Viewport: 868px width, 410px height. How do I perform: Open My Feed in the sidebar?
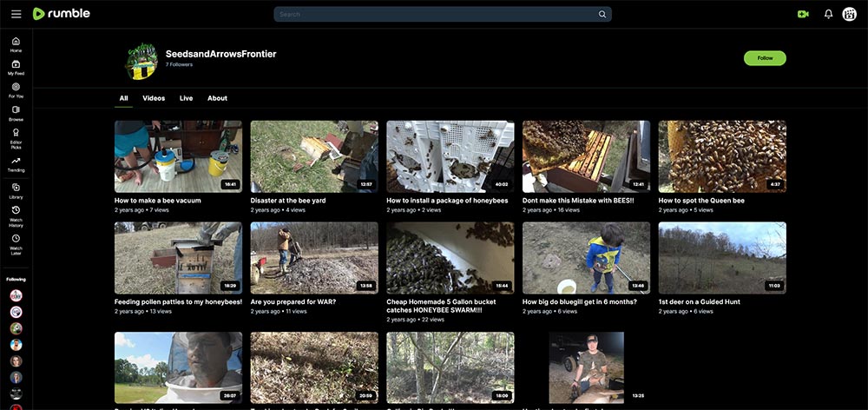pos(16,68)
